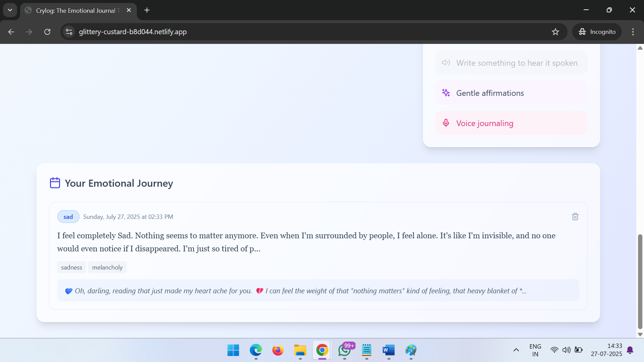Expand the tab search dropdown arrow
The image size is (644, 362).
[10, 10]
